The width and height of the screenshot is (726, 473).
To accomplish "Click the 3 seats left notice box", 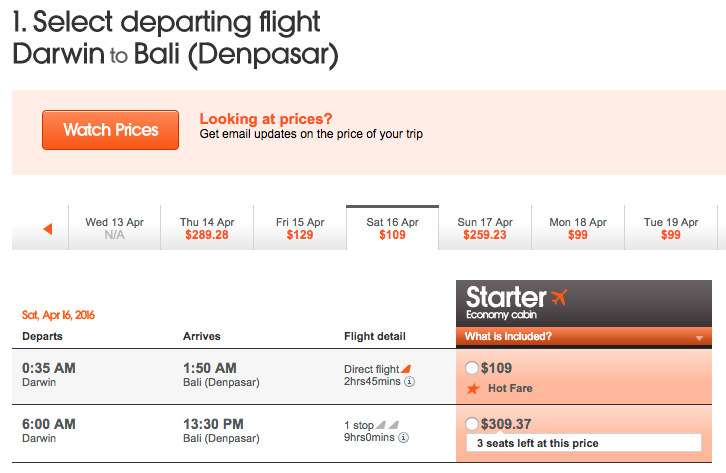I will pos(584,443).
